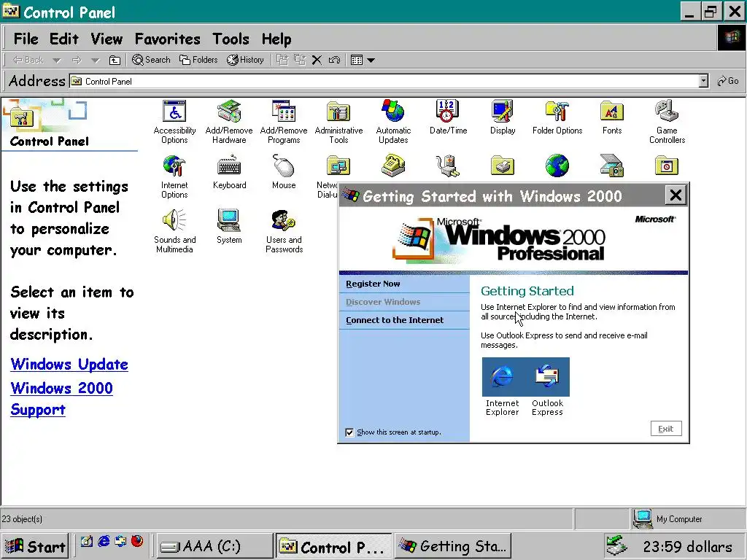
Task: Open the Date/Time icon
Action: 448,117
